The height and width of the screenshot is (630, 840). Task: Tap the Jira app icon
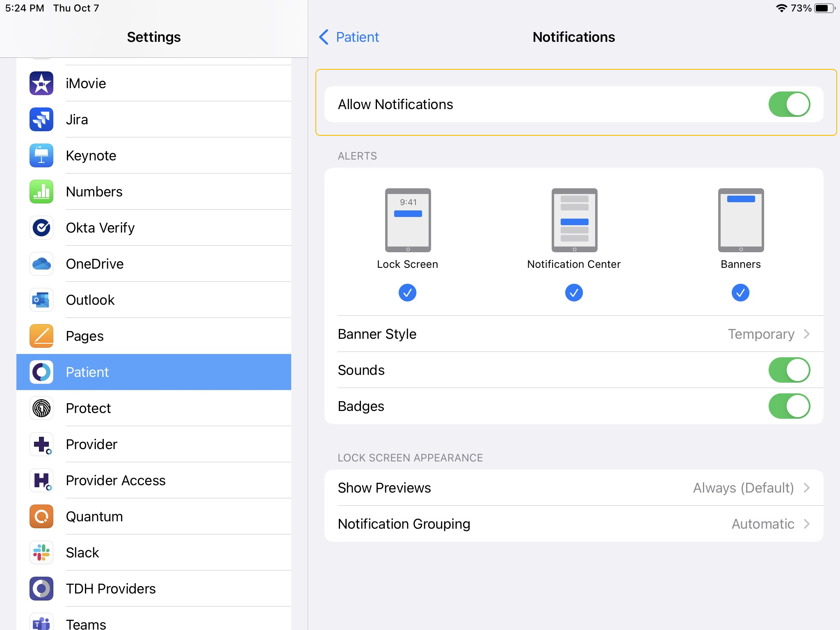click(41, 119)
